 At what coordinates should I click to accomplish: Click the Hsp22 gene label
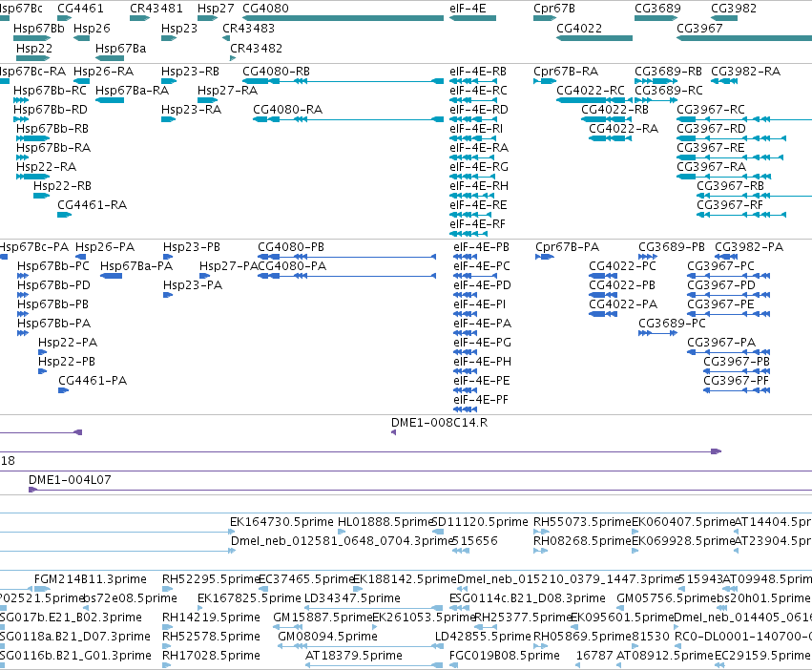(34, 48)
